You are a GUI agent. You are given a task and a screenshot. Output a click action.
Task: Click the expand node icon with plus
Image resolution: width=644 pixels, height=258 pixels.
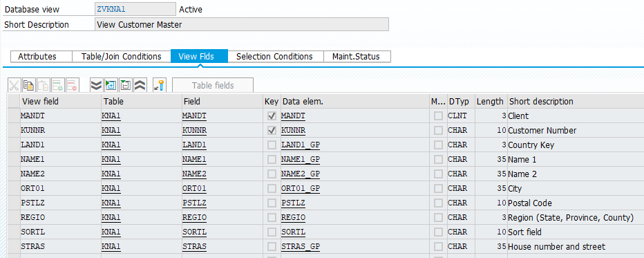point(111,86)
